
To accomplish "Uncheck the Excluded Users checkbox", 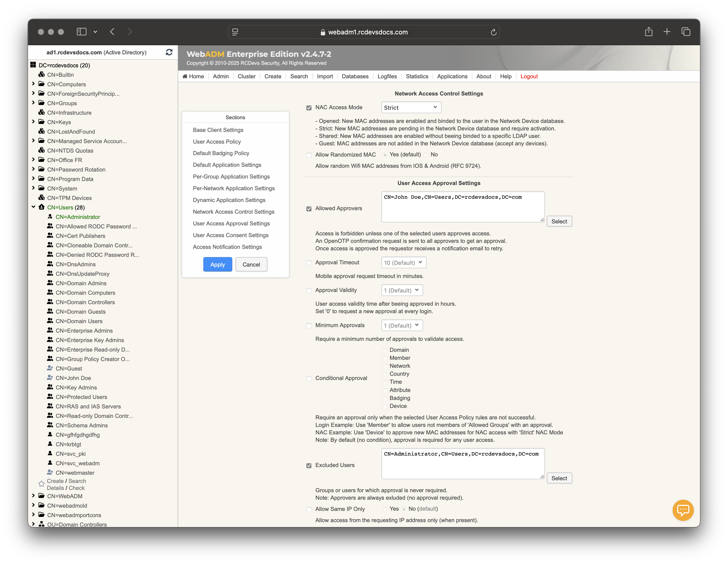I will pyautogui.click(x=309, y=466).
